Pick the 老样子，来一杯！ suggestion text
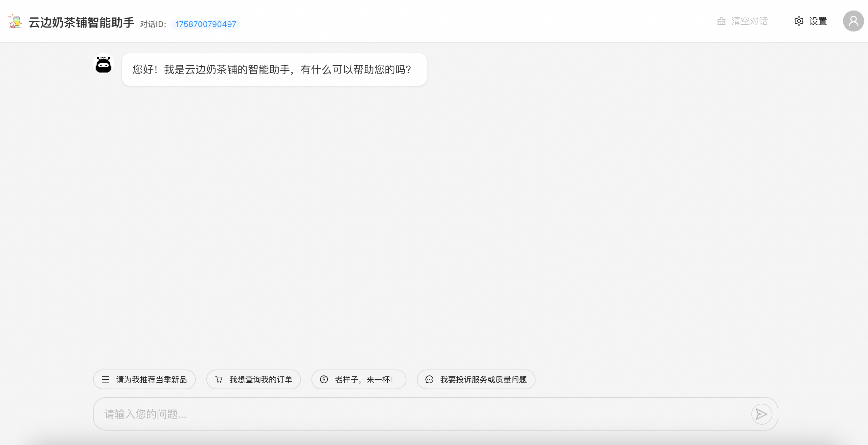The height and width of the screenshot is (445, 868). (x=364, y=379)
